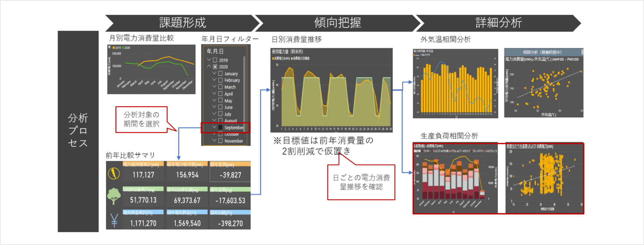The width and height of the screenshot is (644, 245).
Task: Select the 課題形成 stage header
Action: [x=183, y=23]
